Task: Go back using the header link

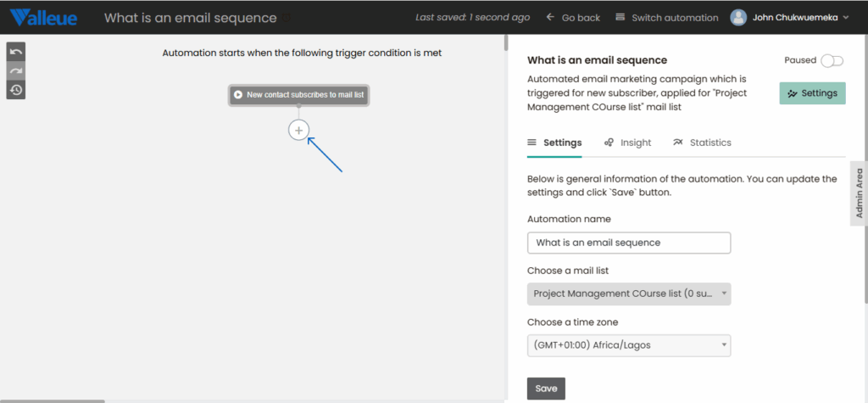Action: coord(573,18)
